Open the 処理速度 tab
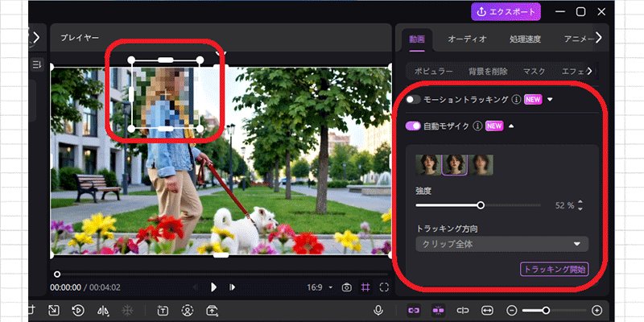 [x=525, y=39]
